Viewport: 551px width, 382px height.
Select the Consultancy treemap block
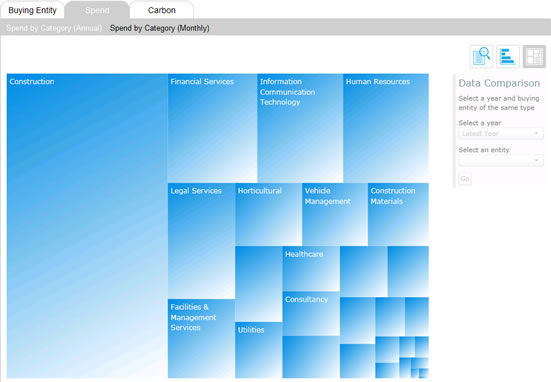click(311, 314)
